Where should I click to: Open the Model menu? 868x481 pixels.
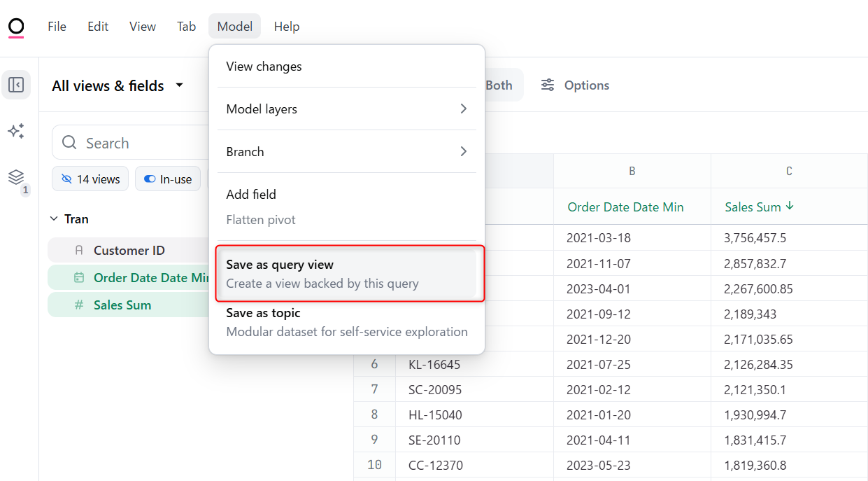(x=234, y=26)
